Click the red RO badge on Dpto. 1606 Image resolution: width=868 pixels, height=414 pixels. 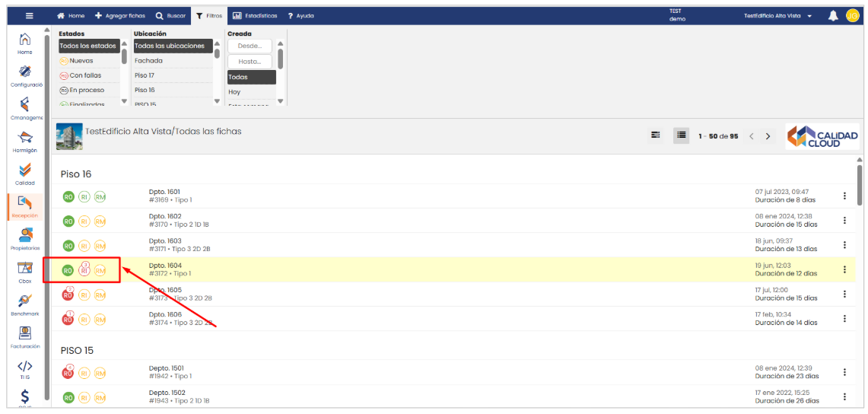point(68,319)
